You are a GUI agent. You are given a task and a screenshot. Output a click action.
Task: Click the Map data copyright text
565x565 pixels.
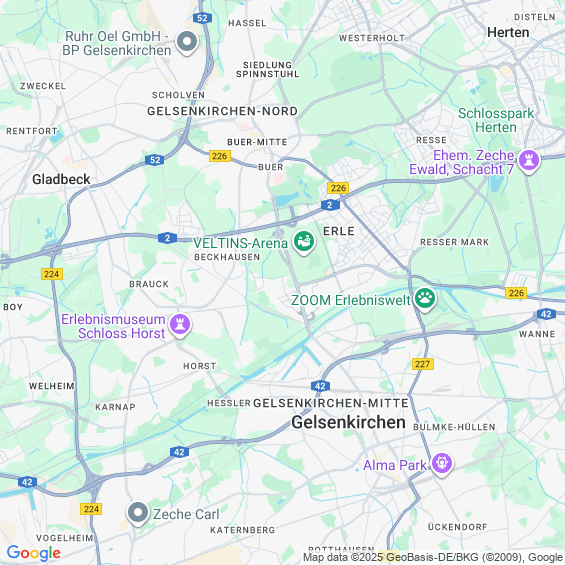(x=433, y=557)
